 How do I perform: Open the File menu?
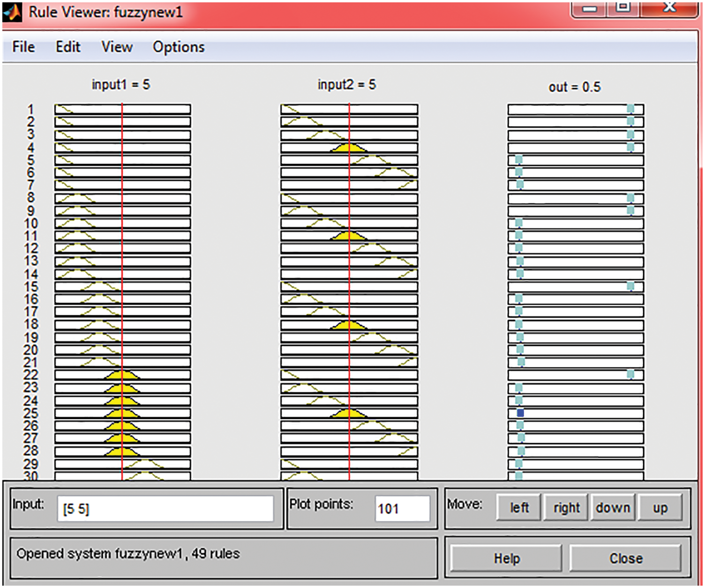coord(23,47)
